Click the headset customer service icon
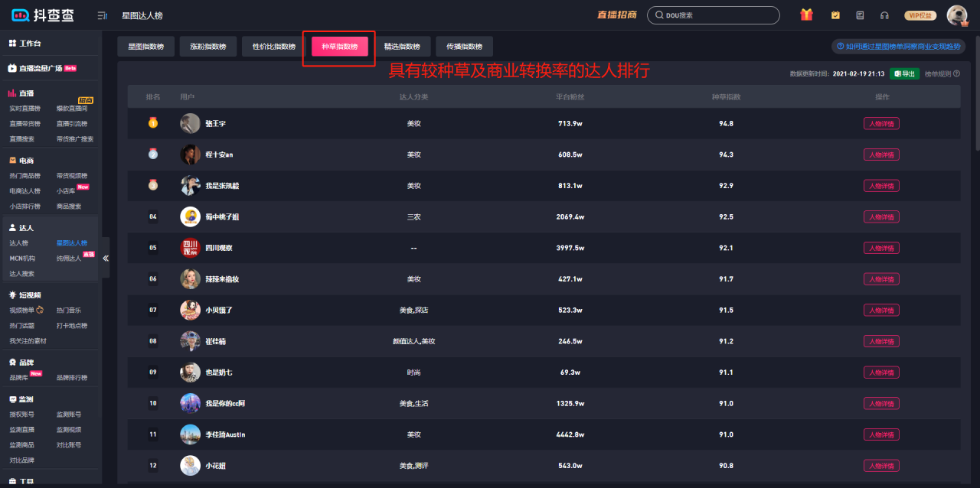The height and width of the screenshot is (488, 980). click(884, 15)
